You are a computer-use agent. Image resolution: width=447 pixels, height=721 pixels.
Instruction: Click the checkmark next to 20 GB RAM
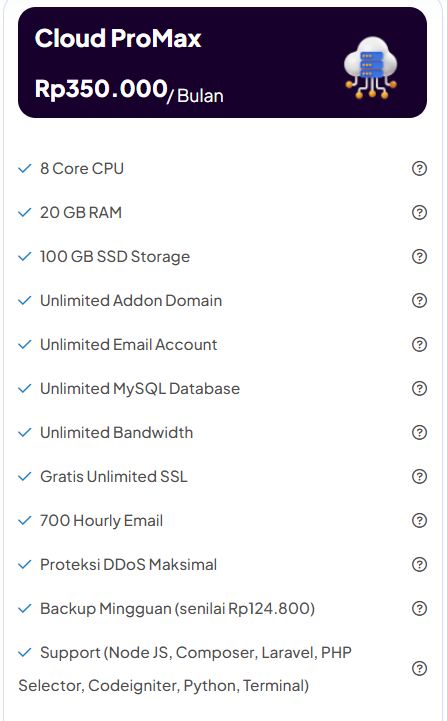(x=24, y=212)
